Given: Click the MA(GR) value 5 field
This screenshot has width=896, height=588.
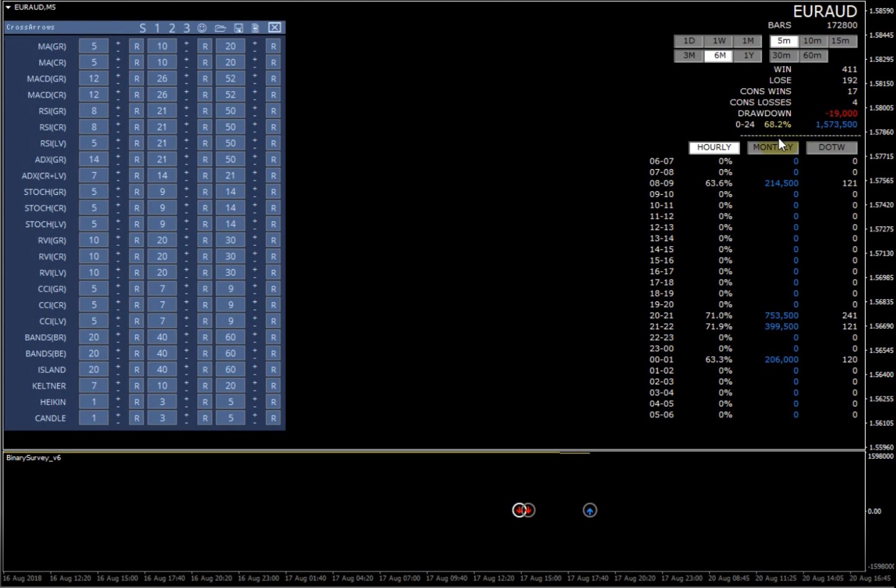Looking at the screenshot, I should (94, 46).
